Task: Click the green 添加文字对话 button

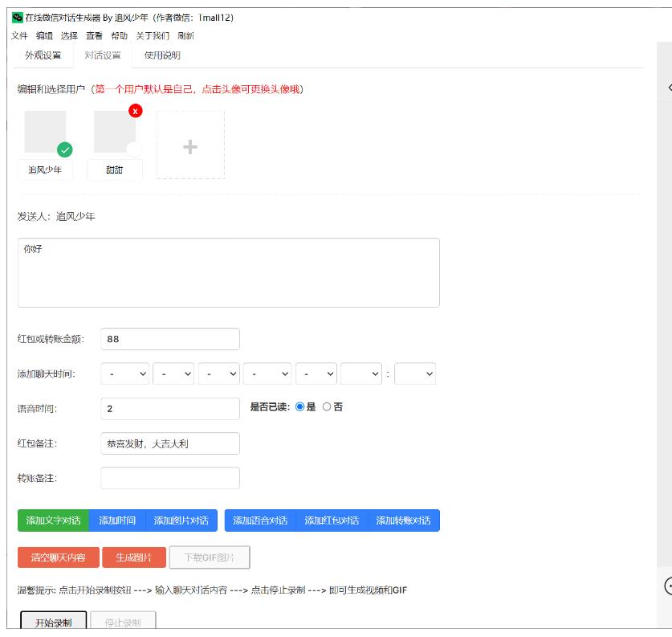Action: point(53,521)
